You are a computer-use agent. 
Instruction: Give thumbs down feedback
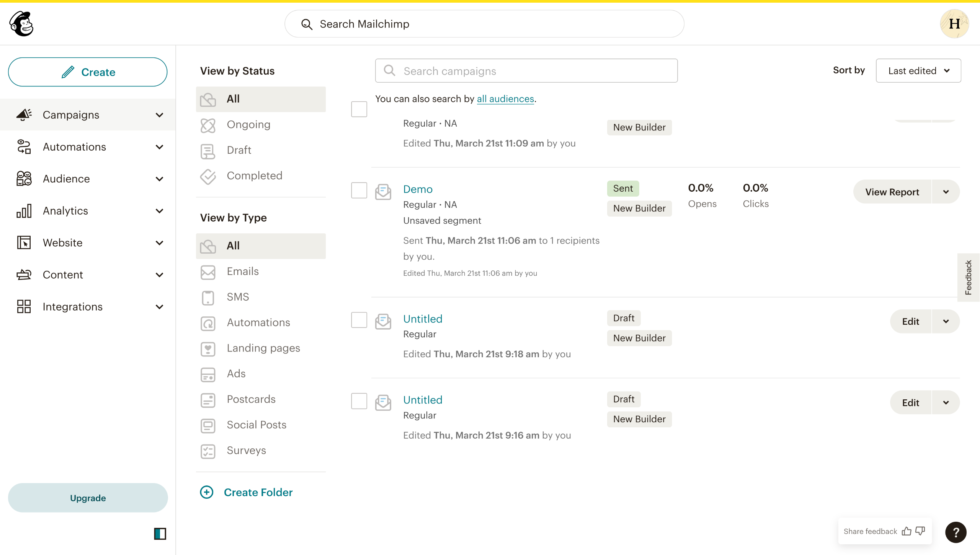pos(920,531)
